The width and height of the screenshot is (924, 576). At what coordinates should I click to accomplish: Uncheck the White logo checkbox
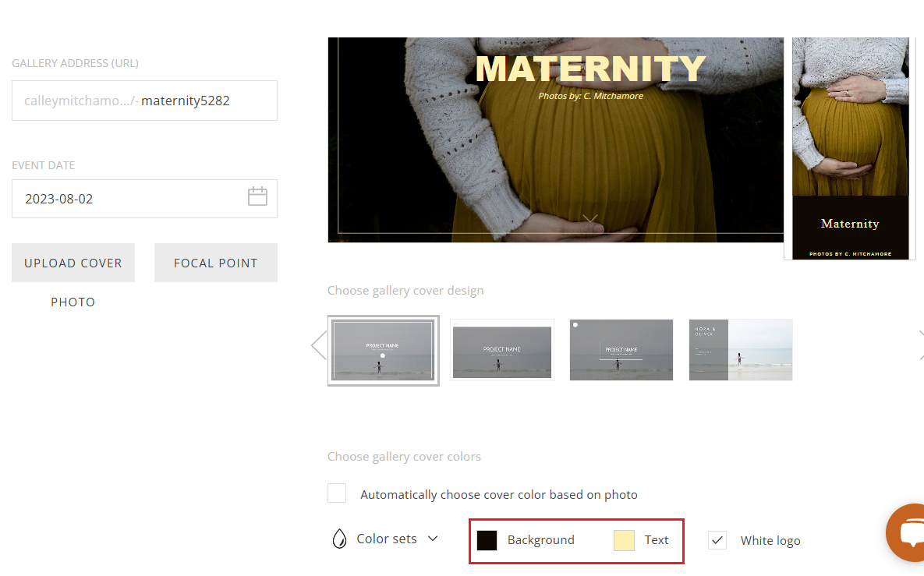tap(717, 540)
